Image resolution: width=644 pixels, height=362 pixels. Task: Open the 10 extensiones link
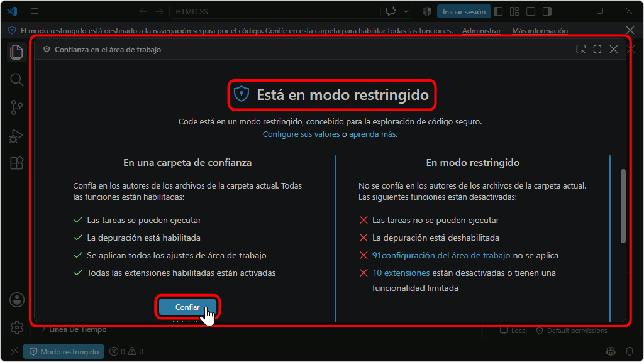click(401, 273)
